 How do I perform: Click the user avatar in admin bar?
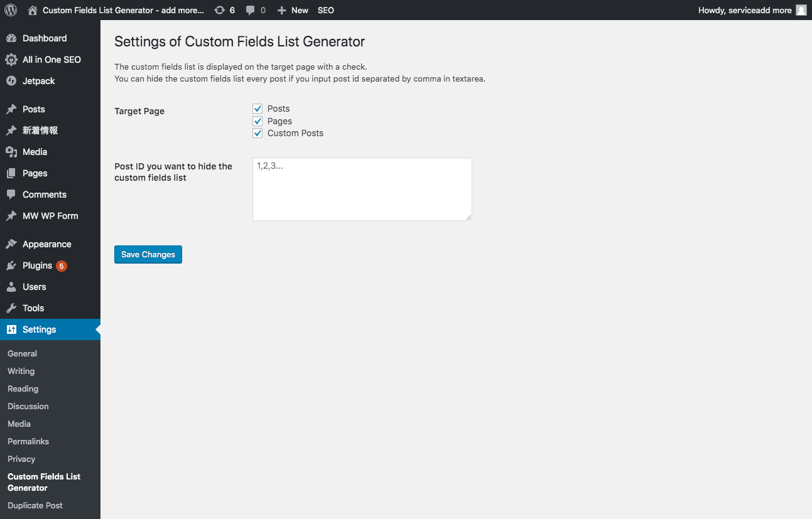[801, 10]
